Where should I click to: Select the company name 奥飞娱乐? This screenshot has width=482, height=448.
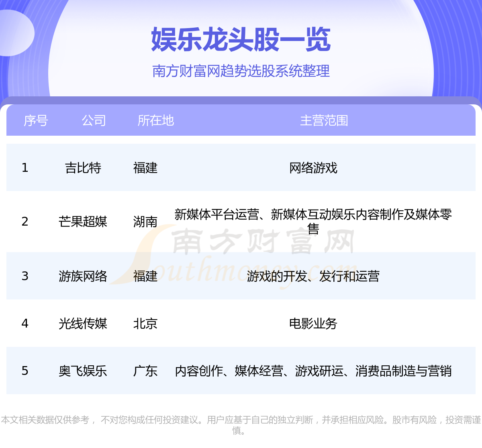tap(83, 371)
